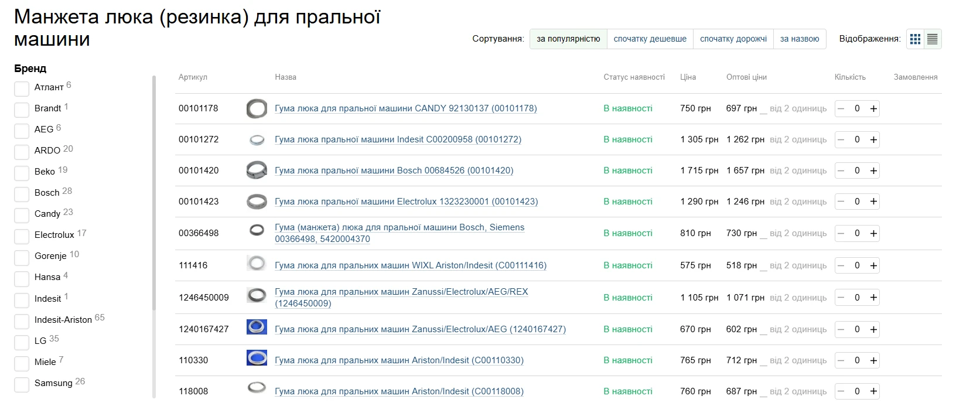The width and height of the screenshot is (980, 406).
Task: Decrease quantity for item 118008
Action: click(841, 391)
